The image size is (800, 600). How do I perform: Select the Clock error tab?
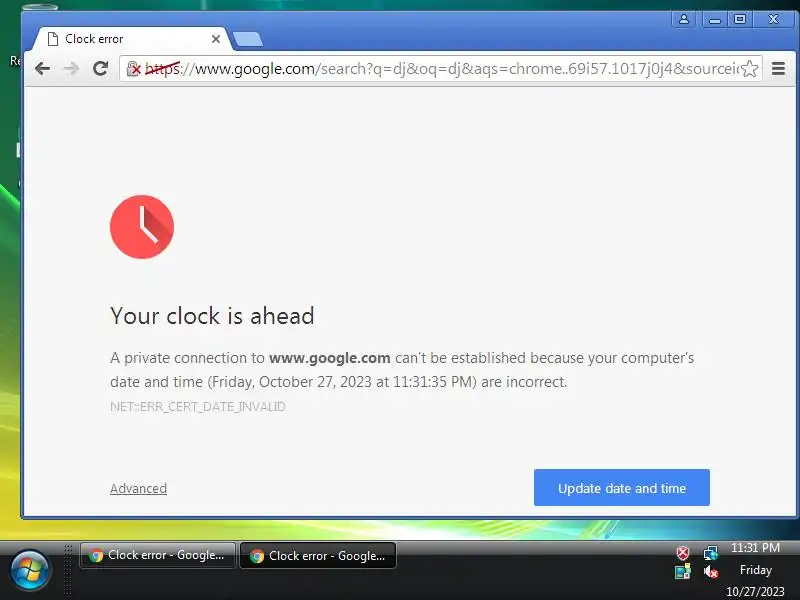[132, 39]
